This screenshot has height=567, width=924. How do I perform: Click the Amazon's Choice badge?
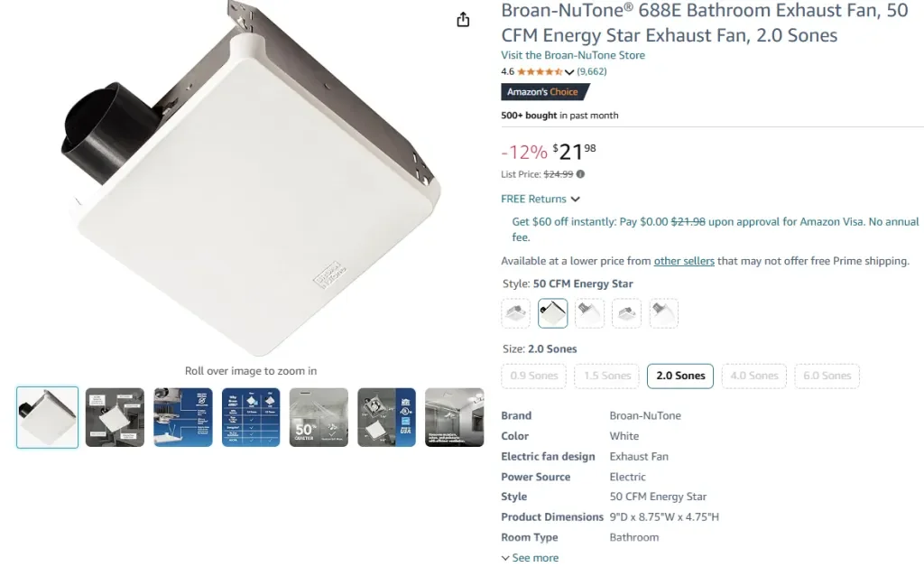click(x=545, y=91)
